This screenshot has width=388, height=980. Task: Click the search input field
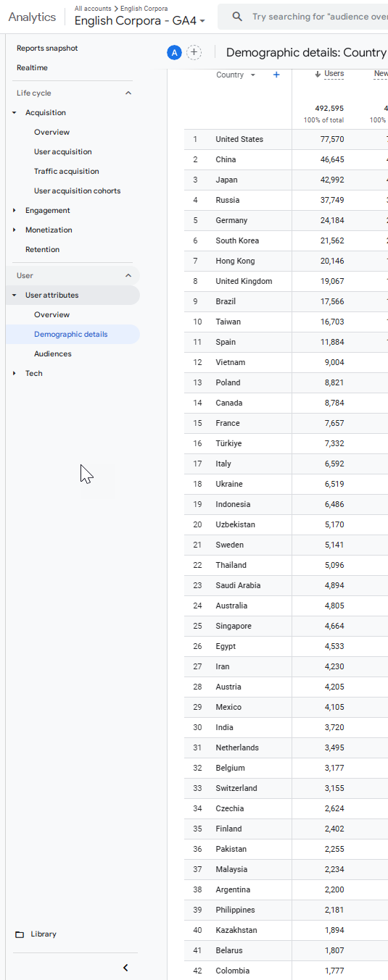click(319, 17)
